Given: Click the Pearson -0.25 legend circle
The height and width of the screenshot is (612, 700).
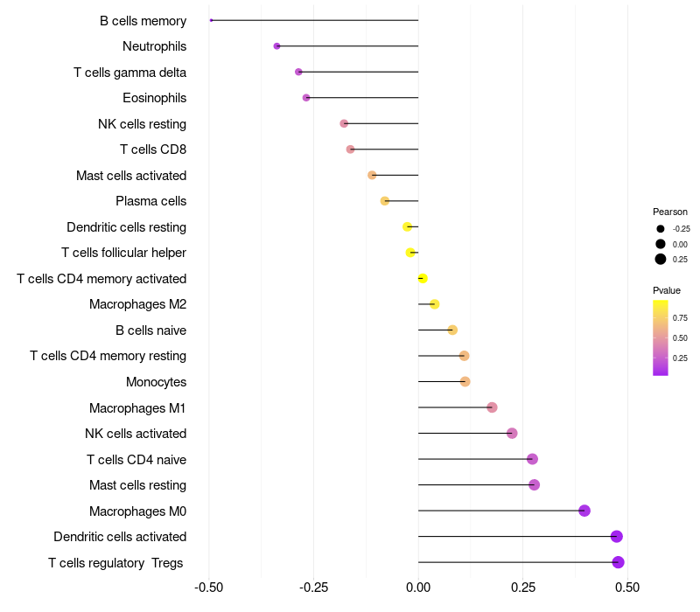Looking at the screenshot, I should coord(661,229).
